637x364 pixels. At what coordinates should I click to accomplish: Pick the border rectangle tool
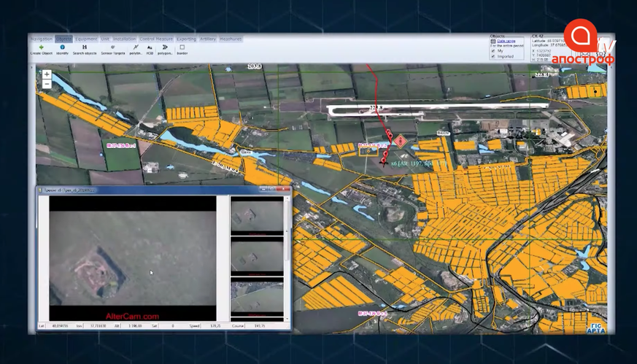tap(182, 47)
